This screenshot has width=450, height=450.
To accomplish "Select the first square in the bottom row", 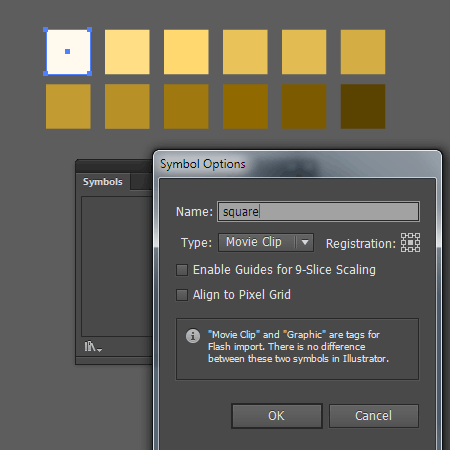I will (x=68, y=106).
